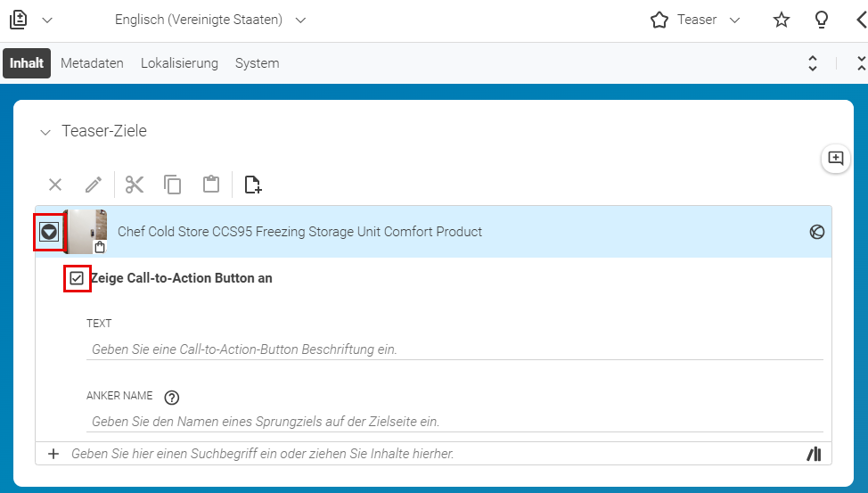Click the copy icon in toolbar

point(173,185)
